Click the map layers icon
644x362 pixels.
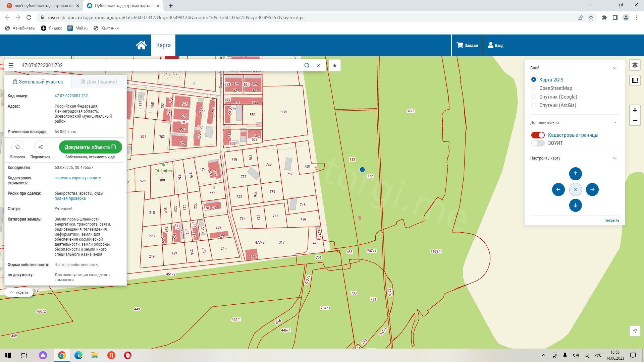635,65
